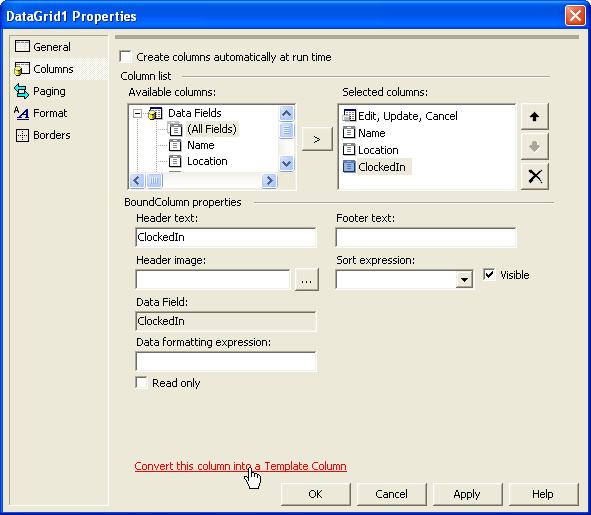Select Edit, Update, Cancel column
This screenshot has width=591, height=515.
click(400, 116)
